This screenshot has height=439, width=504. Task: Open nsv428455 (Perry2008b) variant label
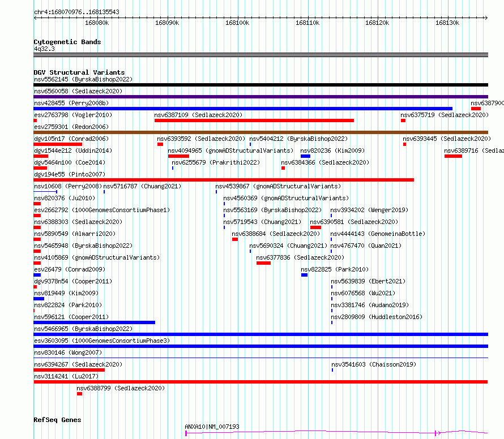click(71, 103)
